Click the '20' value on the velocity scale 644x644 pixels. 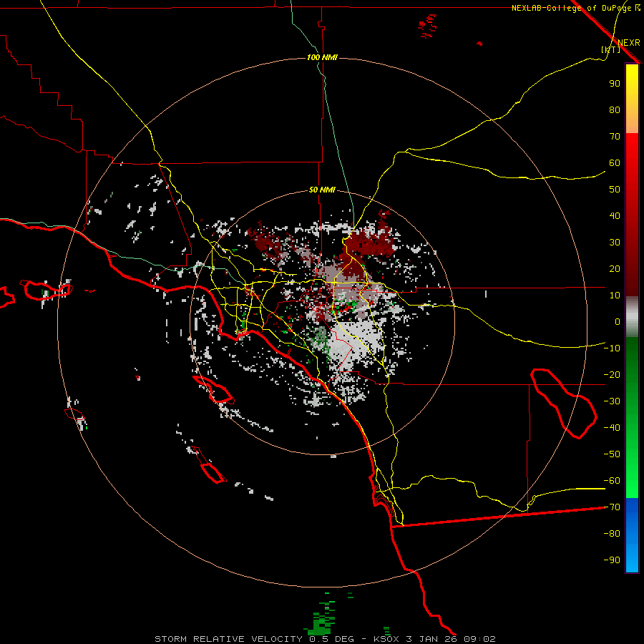pos(615,268)
